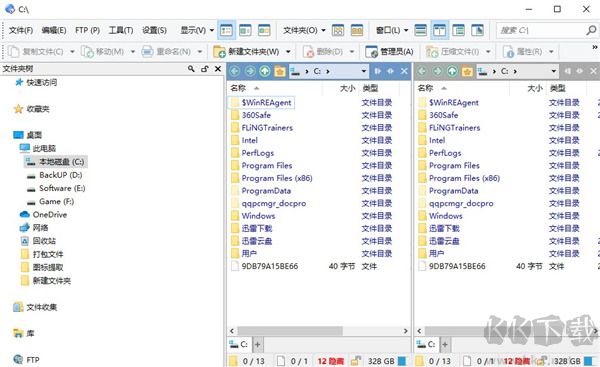Viewport: 600px width, 367px height.
Task: Click the 移动(M) move toolbar button
Action: pos(103,51)
